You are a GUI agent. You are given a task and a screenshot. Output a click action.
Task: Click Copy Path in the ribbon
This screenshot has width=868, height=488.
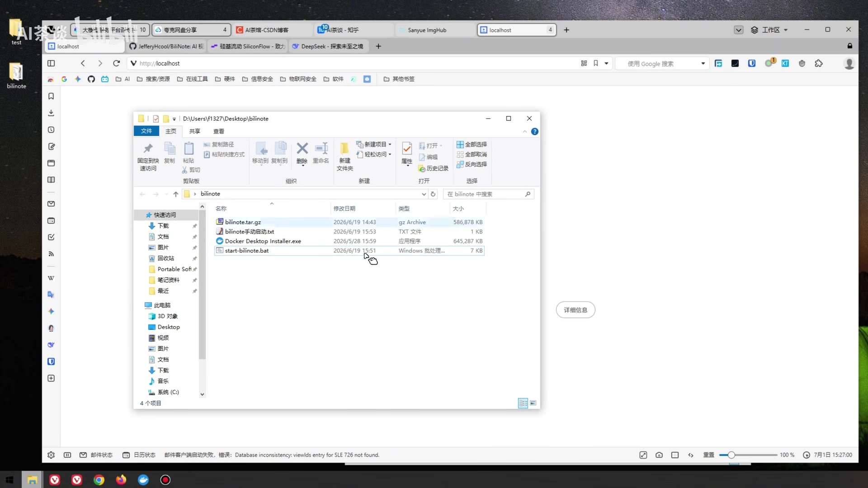click(x=219, y=145)
